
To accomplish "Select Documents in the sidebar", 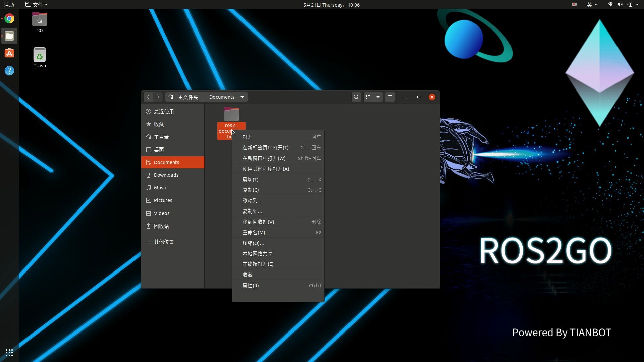I will click(x=173, y=162).
